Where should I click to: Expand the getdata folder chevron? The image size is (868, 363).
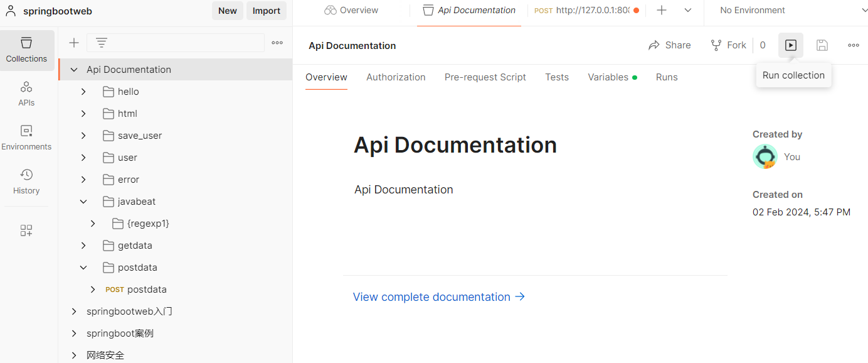83,246
